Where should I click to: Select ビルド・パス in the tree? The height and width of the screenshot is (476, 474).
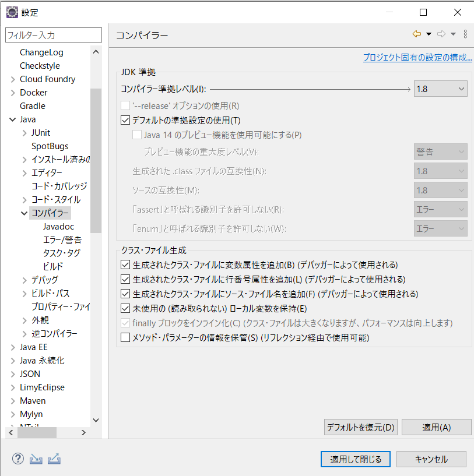pyautogui.click(x=51, y=293)
